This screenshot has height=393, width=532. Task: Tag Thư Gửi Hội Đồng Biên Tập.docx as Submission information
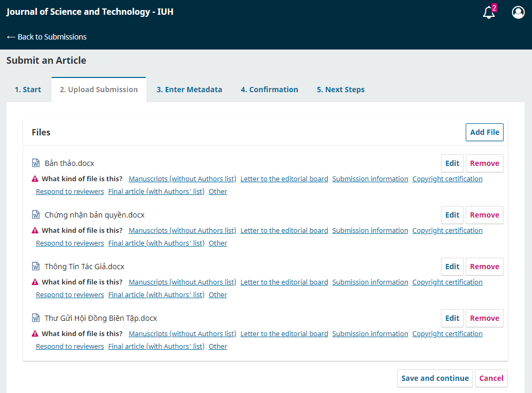click(x=370, y=333)
